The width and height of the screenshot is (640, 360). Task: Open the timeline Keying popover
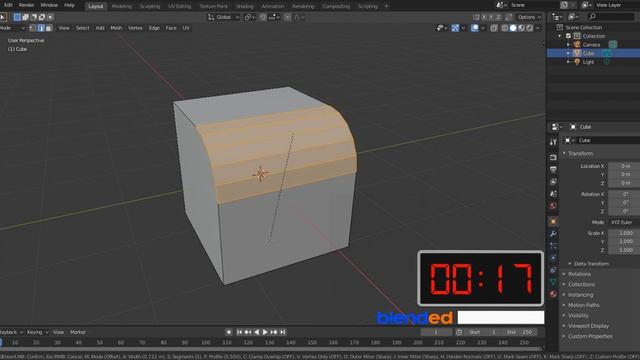(37, 332)
